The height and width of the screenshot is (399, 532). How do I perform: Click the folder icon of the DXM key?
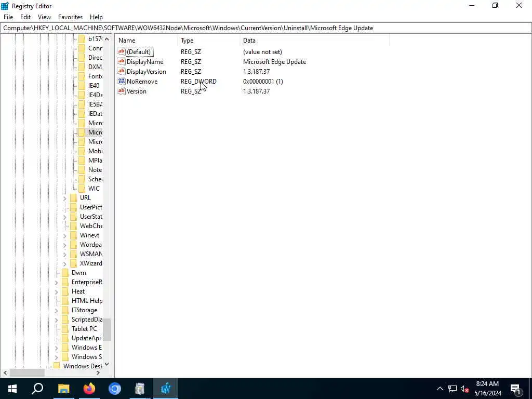tap(82, 67)
